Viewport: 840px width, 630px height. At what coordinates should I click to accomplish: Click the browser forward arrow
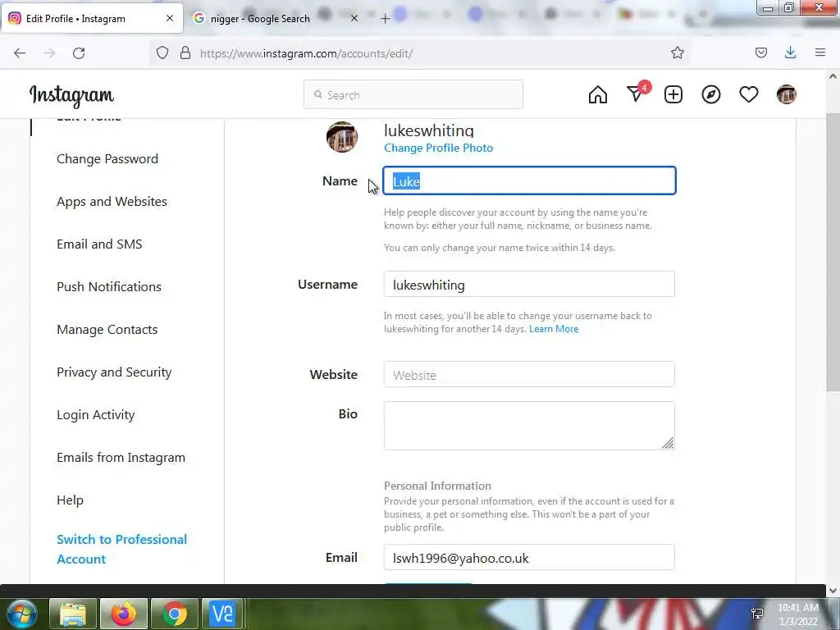[x=49, y=53]
